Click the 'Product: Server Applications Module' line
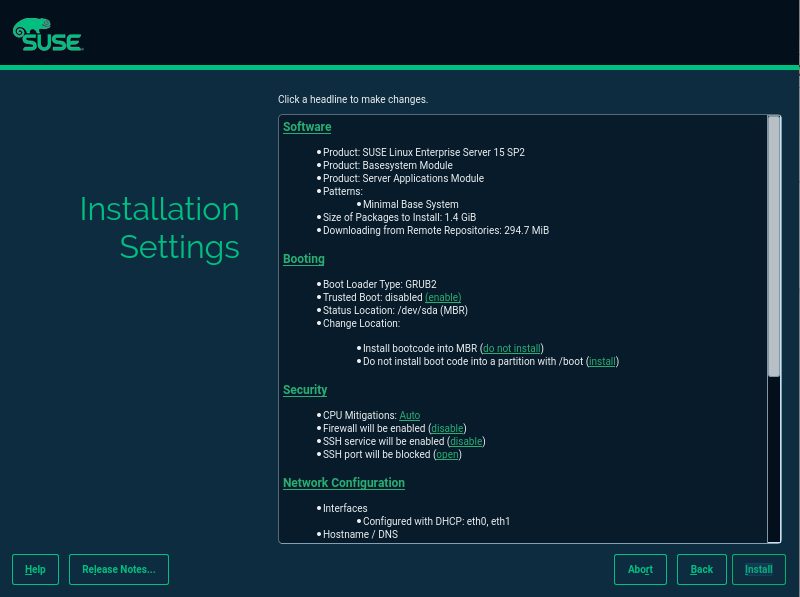 tap(403, 179)
